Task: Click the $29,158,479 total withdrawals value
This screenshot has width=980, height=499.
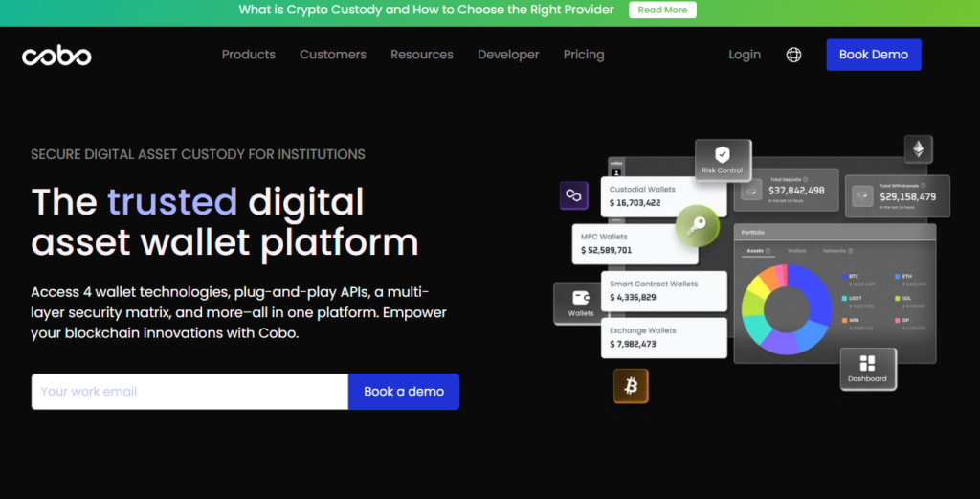Action: 908,196
